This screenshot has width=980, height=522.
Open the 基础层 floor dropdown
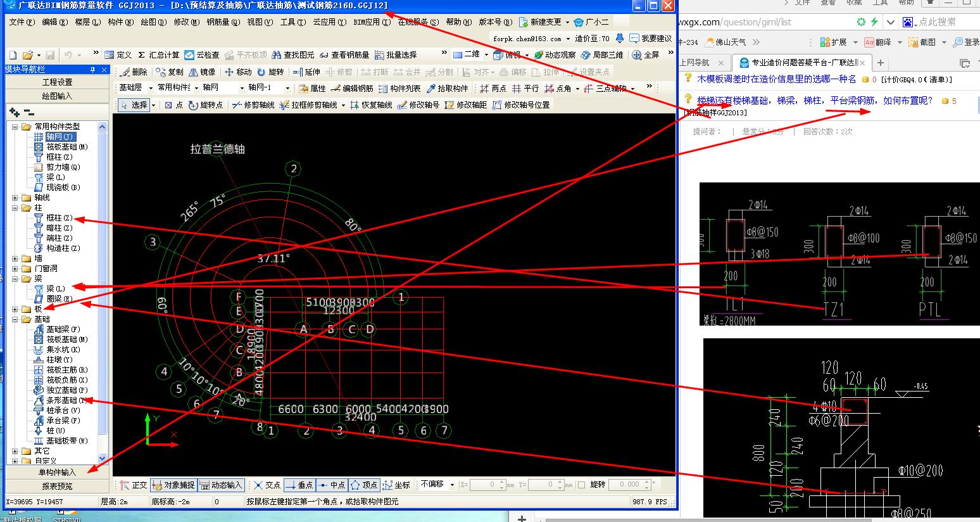point(150,89)
